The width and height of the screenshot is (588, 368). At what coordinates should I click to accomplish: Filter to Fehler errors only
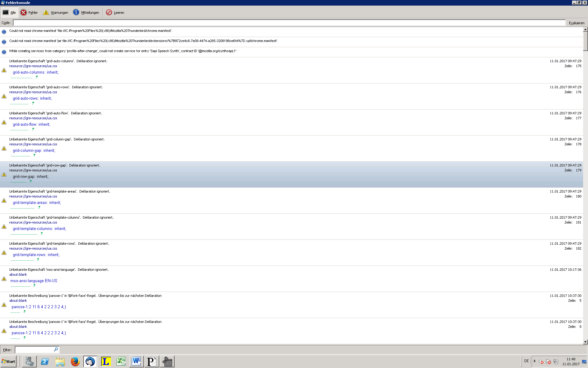pyautogui.click(x=29, y=13)
